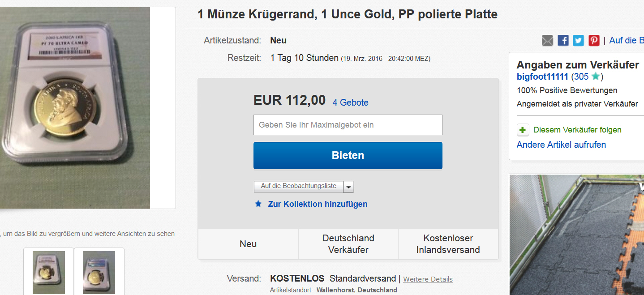This screenshot has width=644, height=295.
Task: Share this listing on Twitter
Action: point(579,41)
